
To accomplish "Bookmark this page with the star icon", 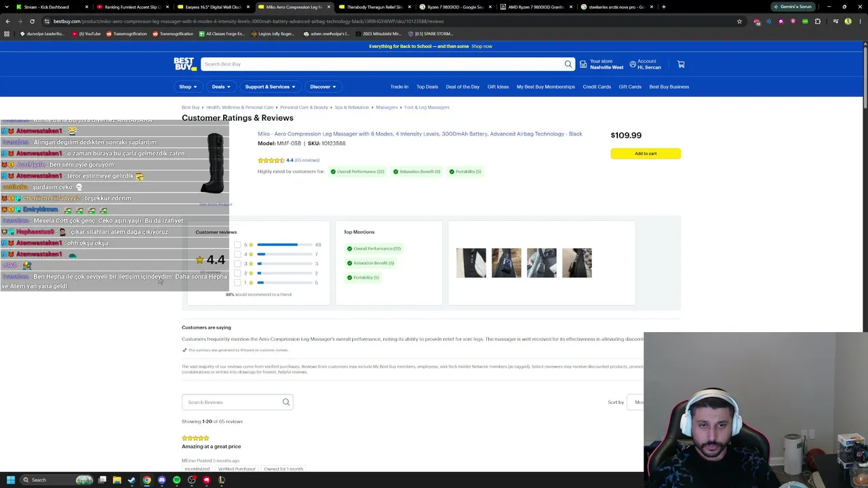I will 739,21.
